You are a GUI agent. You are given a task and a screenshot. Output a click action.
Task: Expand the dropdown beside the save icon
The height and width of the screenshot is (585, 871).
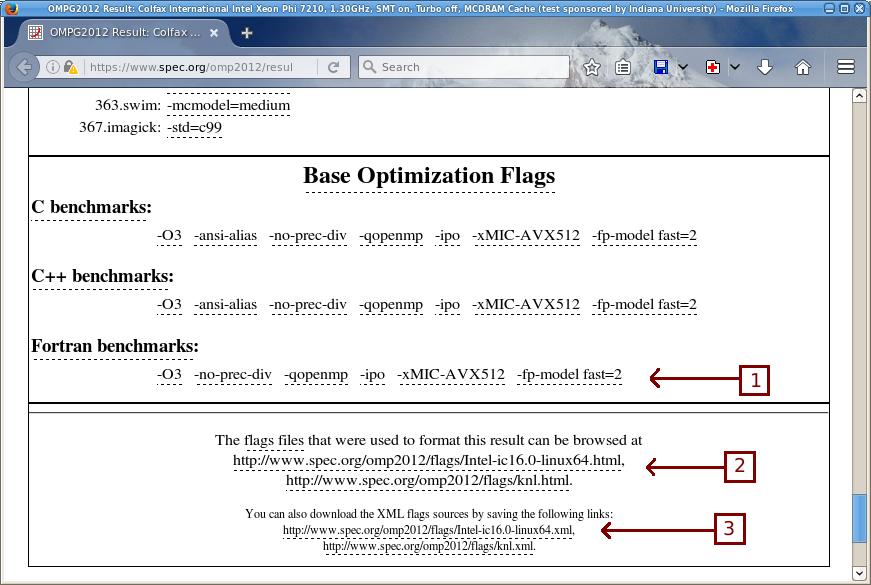coord(682,66)
